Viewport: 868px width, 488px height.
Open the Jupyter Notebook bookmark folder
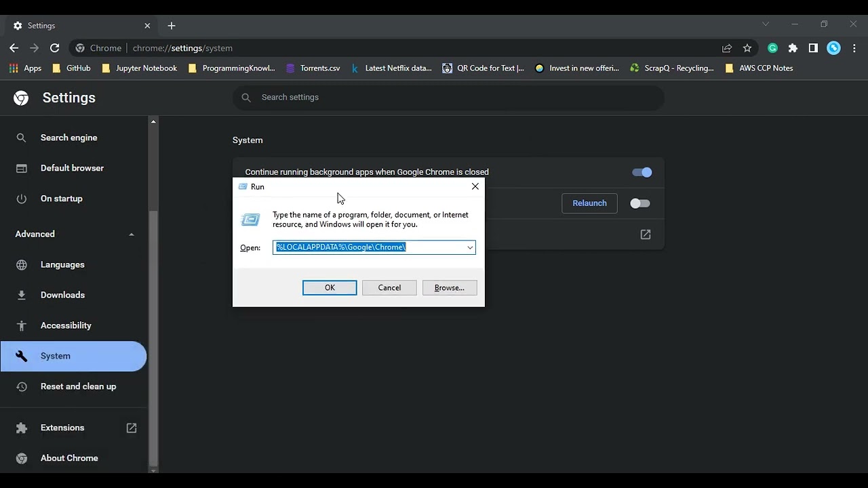[x=139, y=68]
